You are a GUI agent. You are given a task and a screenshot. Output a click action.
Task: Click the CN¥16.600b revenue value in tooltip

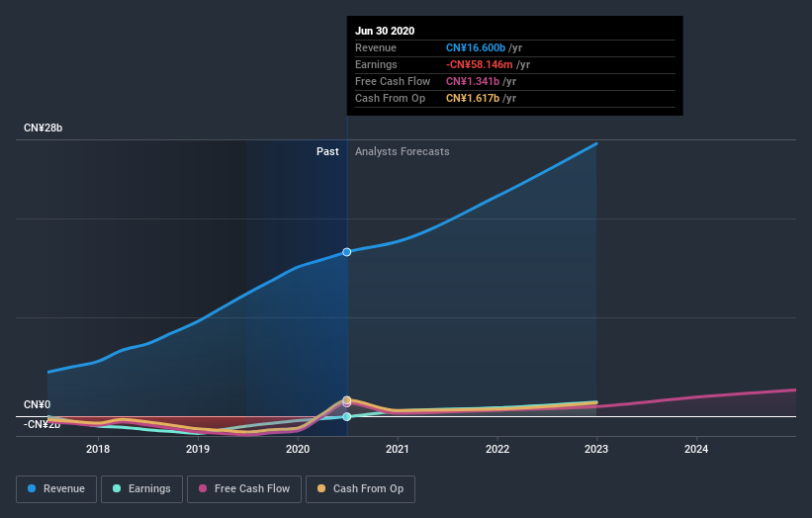coord(476,48)
